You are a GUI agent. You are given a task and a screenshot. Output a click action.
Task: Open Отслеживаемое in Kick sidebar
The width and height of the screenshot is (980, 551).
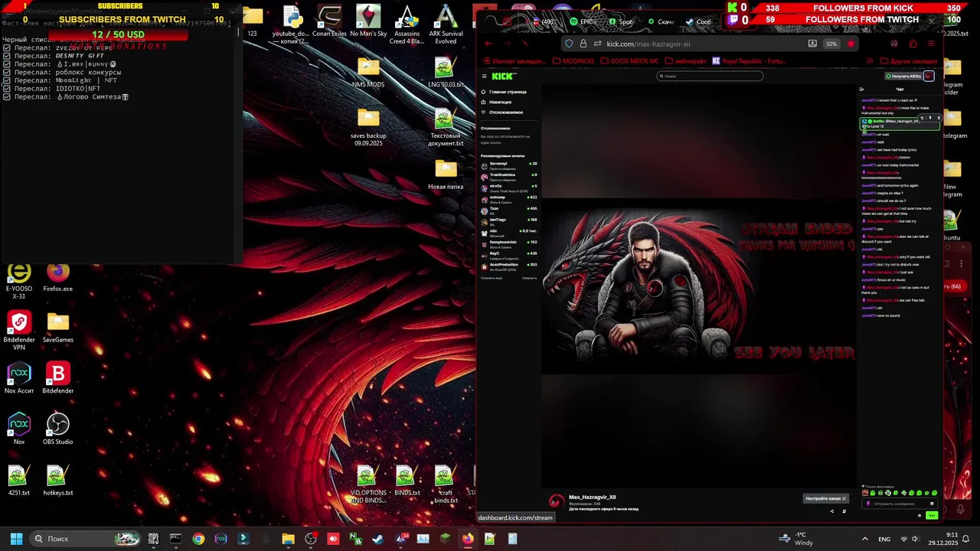(x=502, y=112)
